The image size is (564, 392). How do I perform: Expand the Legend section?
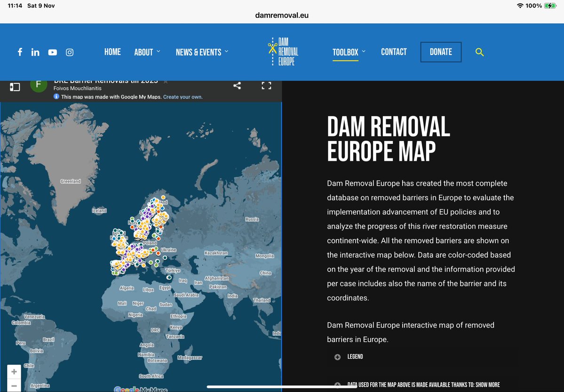click(355, 357)
